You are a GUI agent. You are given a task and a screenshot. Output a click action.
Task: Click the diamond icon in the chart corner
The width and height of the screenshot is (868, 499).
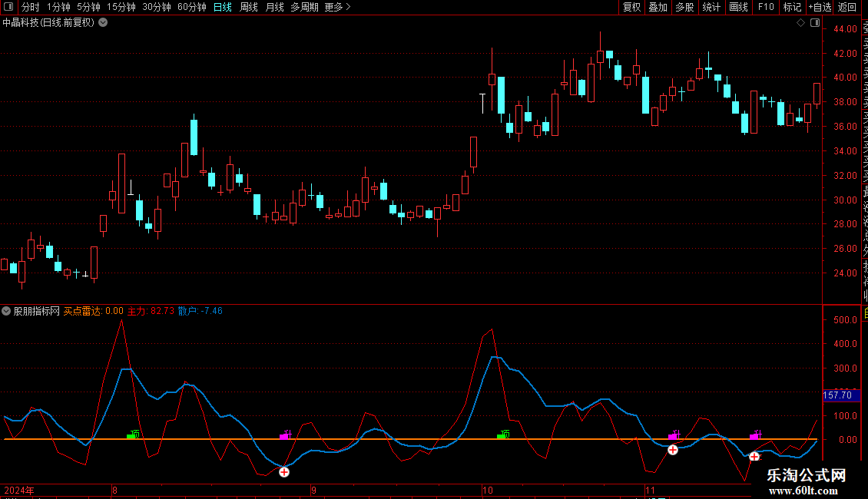[800, 23]
